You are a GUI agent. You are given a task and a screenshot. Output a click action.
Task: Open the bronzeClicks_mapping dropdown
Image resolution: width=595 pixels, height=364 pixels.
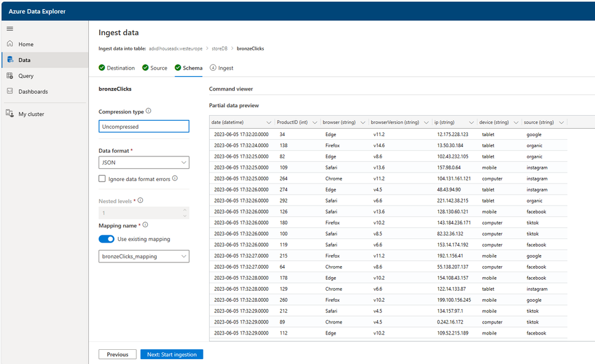tap(144, 256)
